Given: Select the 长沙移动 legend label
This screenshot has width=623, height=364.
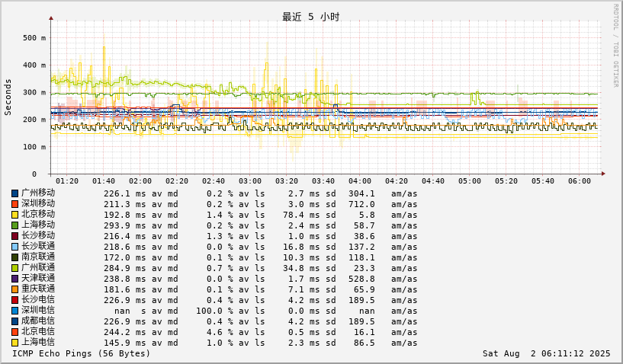Looking at the screenshot, I should (38, 236).
